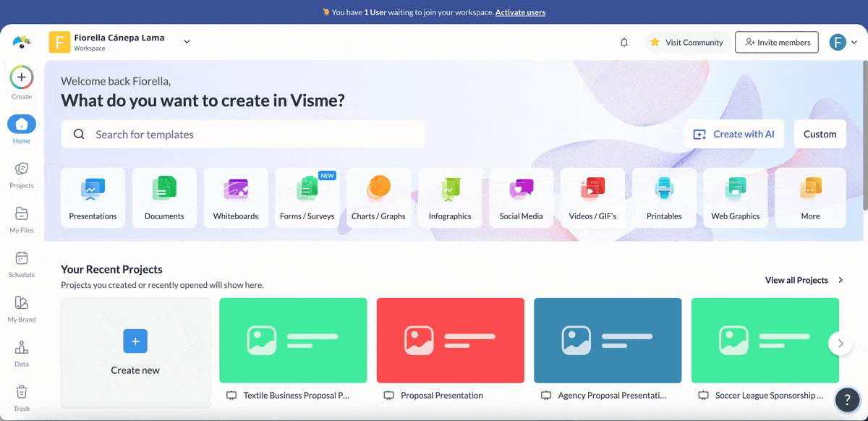Image resolution: width=868 pixels, height=421 pixels.
Task: Click the notifications bell icon
Action: point(624,43)
